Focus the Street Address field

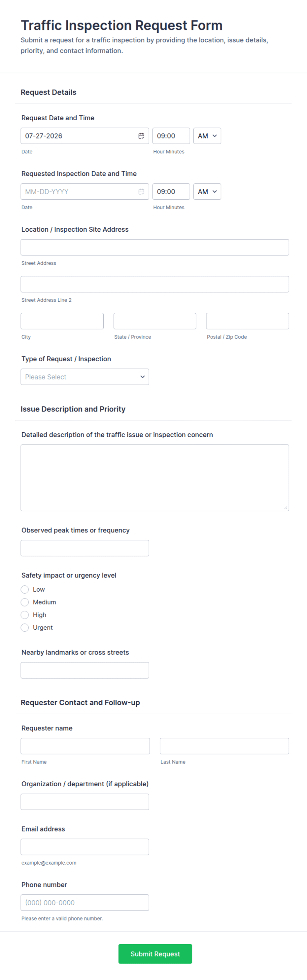click(x=154, y=247)
